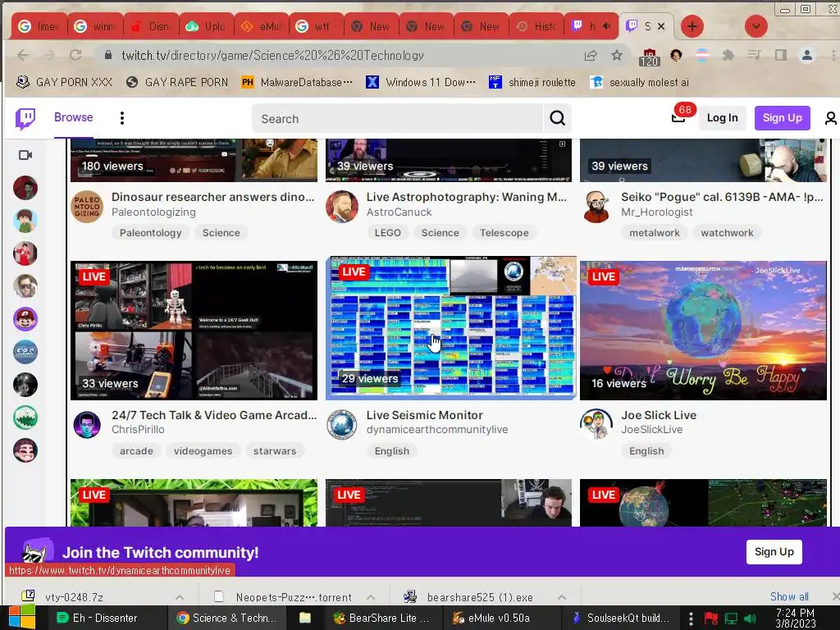Click the share page icon in the address bar
The image size is (840, 630).
pyautogui.click(x=591, y=55)
